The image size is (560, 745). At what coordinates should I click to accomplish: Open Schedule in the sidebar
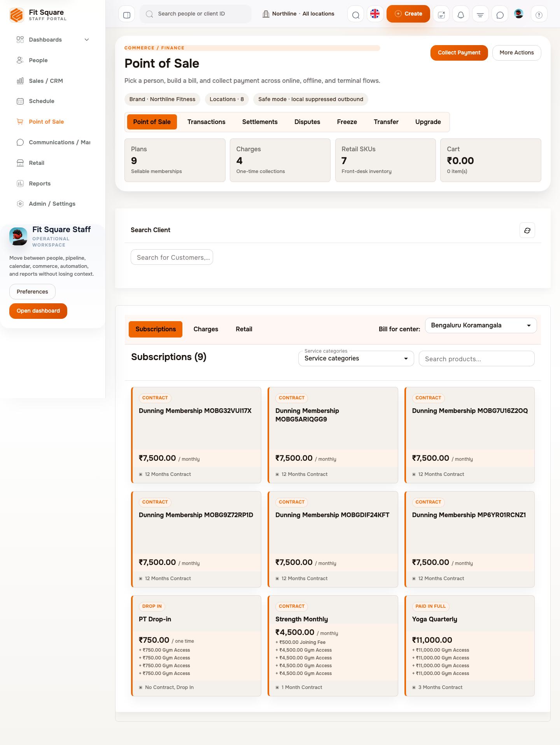tap(53, 101)
